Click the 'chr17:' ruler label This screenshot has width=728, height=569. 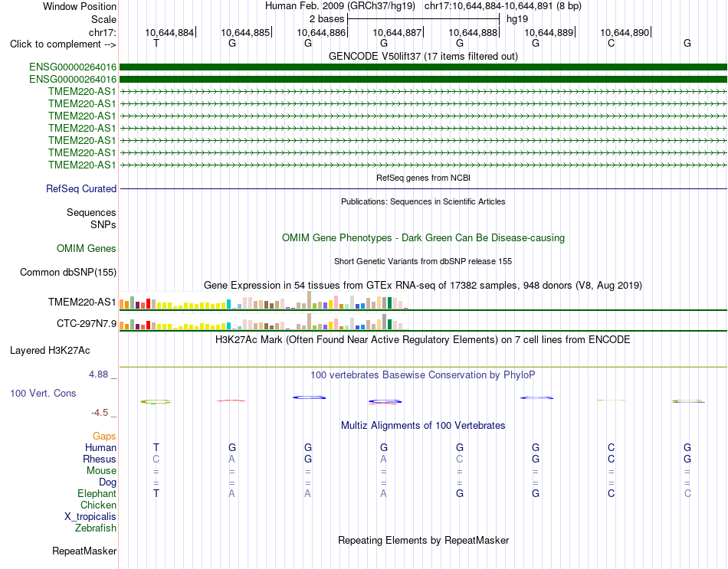[x=102, y=32]
